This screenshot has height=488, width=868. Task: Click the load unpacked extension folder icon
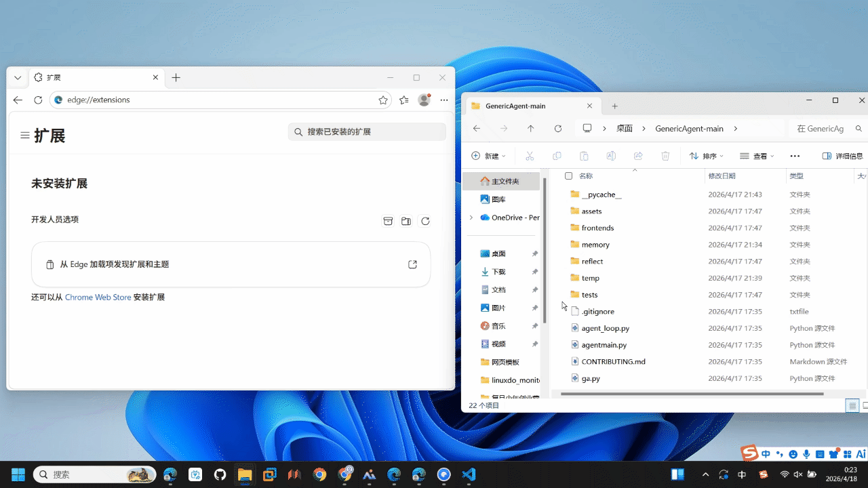406,221
